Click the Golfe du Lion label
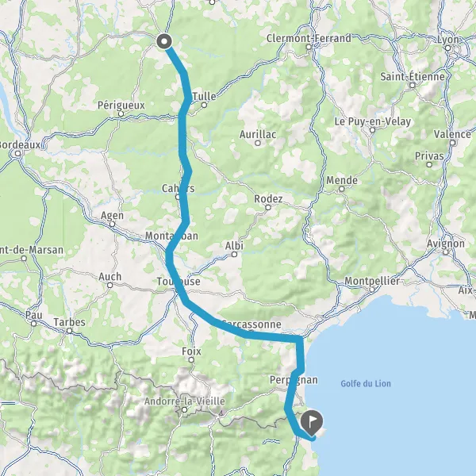This screenshot has width=476, height=476. click(x=366, y=383)
